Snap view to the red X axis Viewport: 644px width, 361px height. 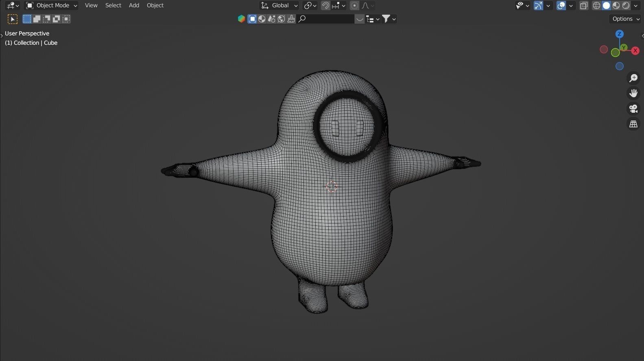click(635, 50)
